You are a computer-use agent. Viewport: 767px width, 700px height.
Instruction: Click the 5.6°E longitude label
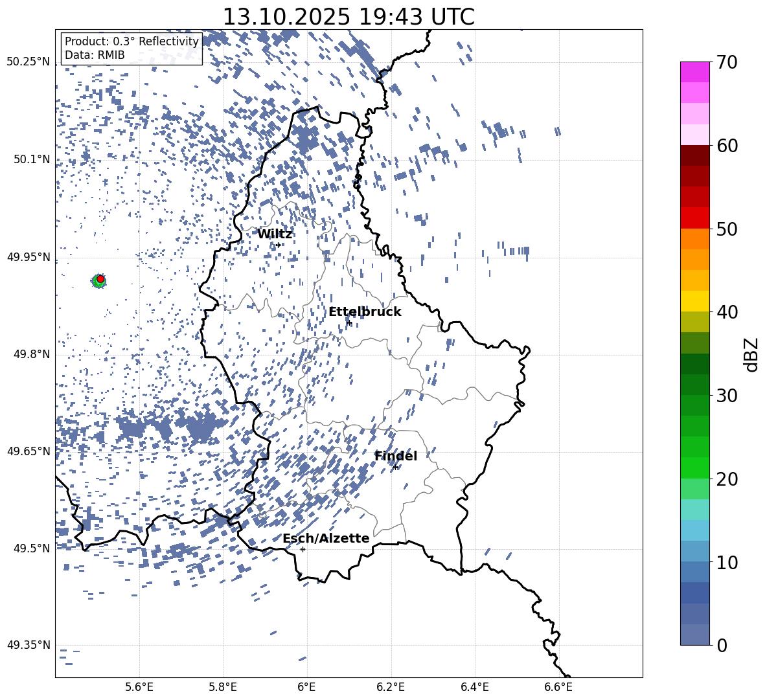pos(139,687)
